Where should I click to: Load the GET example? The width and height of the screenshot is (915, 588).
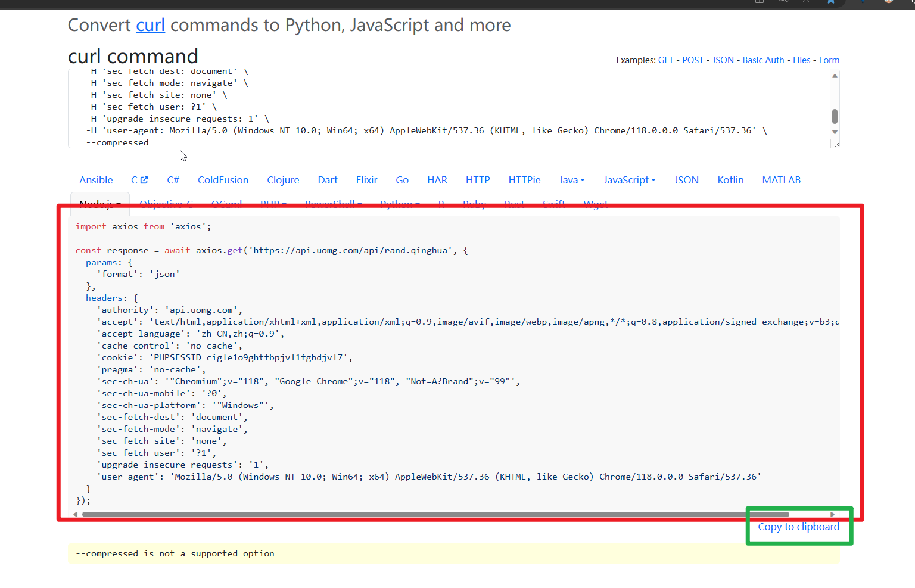click(666, 60)
